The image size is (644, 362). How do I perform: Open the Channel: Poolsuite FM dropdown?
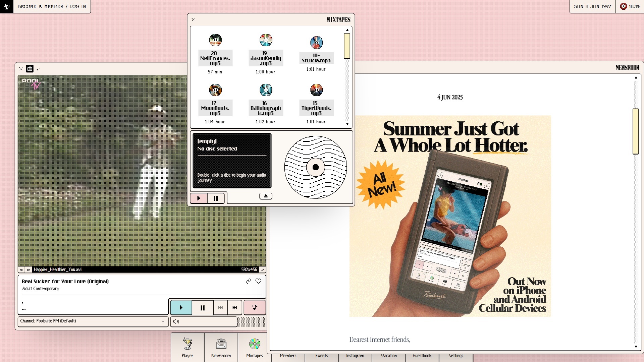pos(93,321)
